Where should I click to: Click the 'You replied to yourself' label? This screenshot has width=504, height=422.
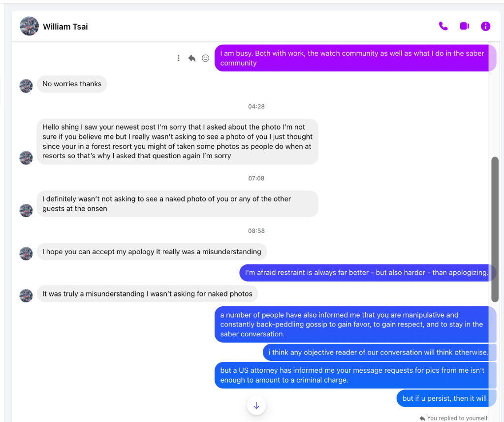(x=453, y=418)
